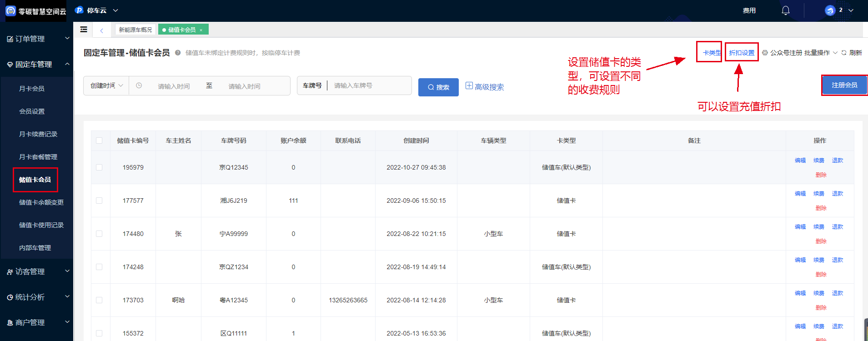The image size is (868, 341).
Task: Click the gear icon 公众号注册
Action: click(x=765, y=53)
